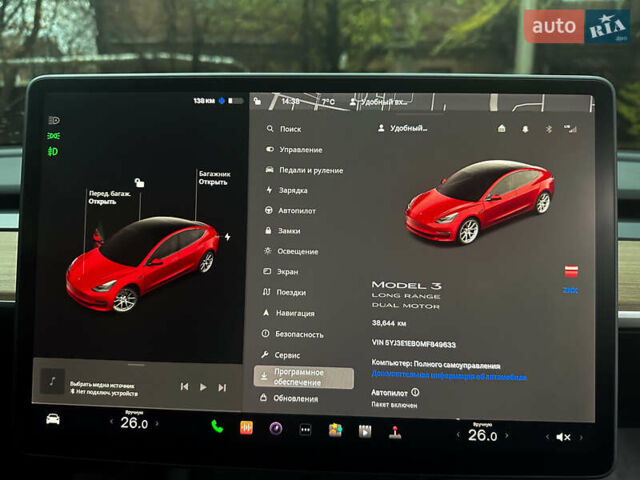
Task: Open the purple camera app icon
Action: (x=276, y=429)
